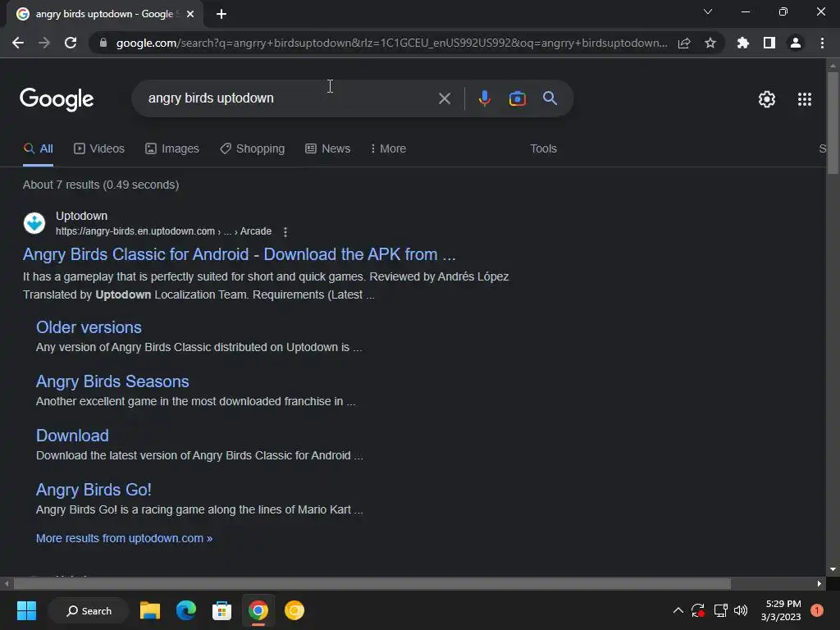Click the browser back arrow
840x630 pixels.
click(18, 43)
